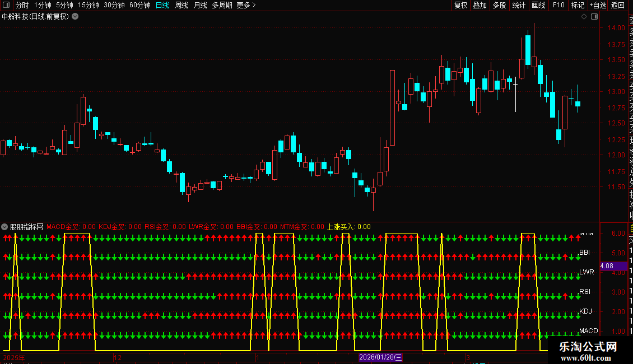Click the 2025年 label on time axis
633x364 pixels.
(14, 357)
